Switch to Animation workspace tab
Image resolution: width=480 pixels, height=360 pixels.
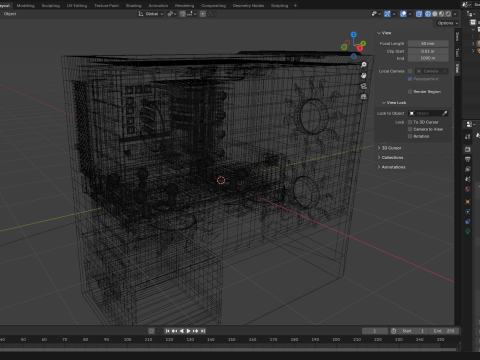coord(158,6)
